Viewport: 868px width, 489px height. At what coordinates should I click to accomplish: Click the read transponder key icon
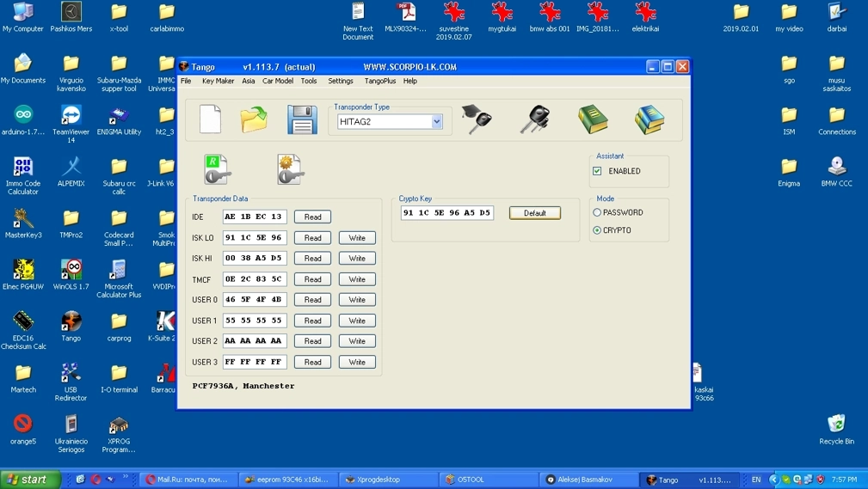pos(218,169)
